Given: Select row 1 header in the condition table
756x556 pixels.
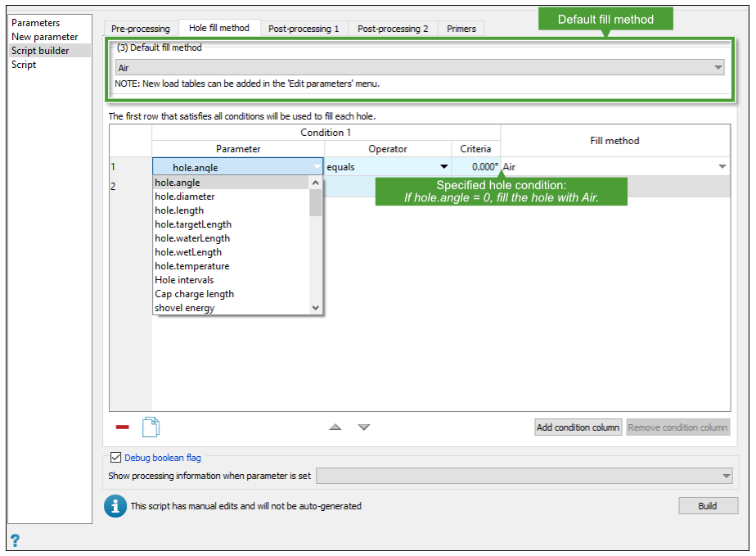Looking at the screenshot, I should pyautogui.click(x=131, y=167).
